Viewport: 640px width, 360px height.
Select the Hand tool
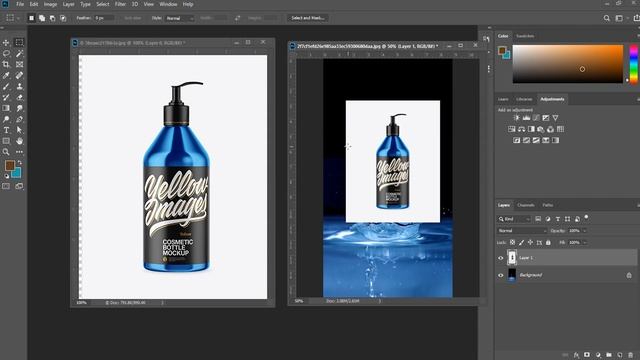click(x=19, y=141)
